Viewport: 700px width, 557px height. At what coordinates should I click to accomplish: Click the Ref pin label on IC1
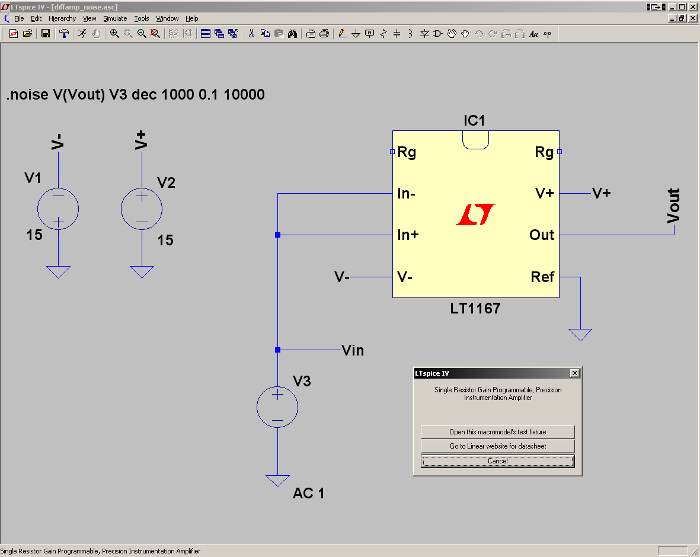(x=542, y=277)
